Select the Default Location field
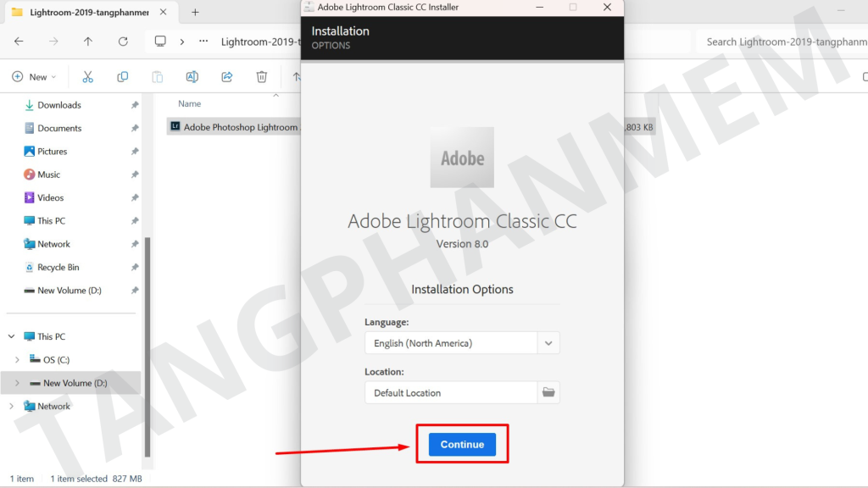 click(451, 392)
